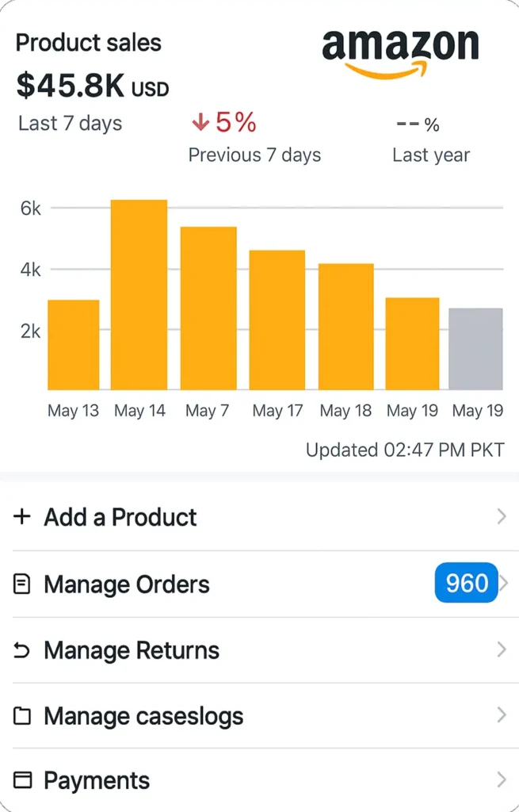
Task: Select the Add a Product link
Action: coord(120,517)
